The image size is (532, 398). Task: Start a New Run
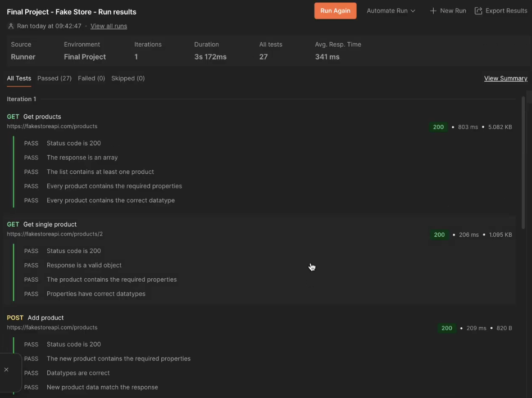click(448, 11)
